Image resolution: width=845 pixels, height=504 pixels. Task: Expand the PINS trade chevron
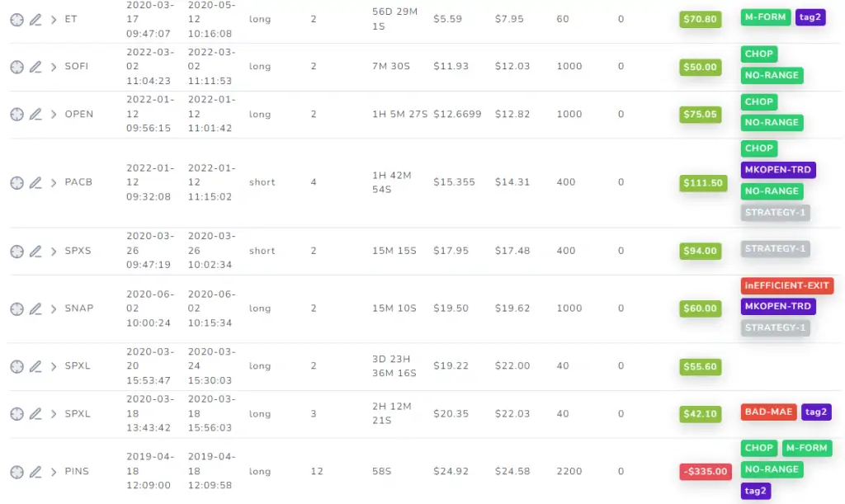coord(54,472)
